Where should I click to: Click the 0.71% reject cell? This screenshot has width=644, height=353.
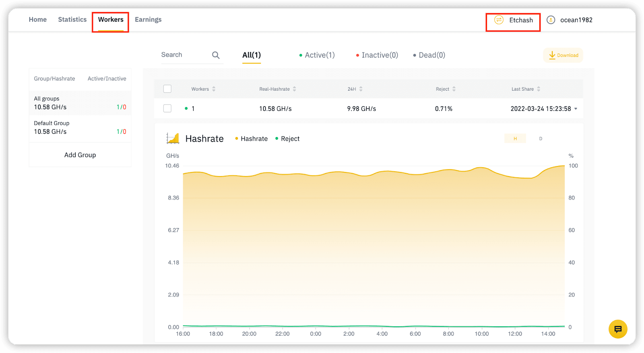point(444,109)
